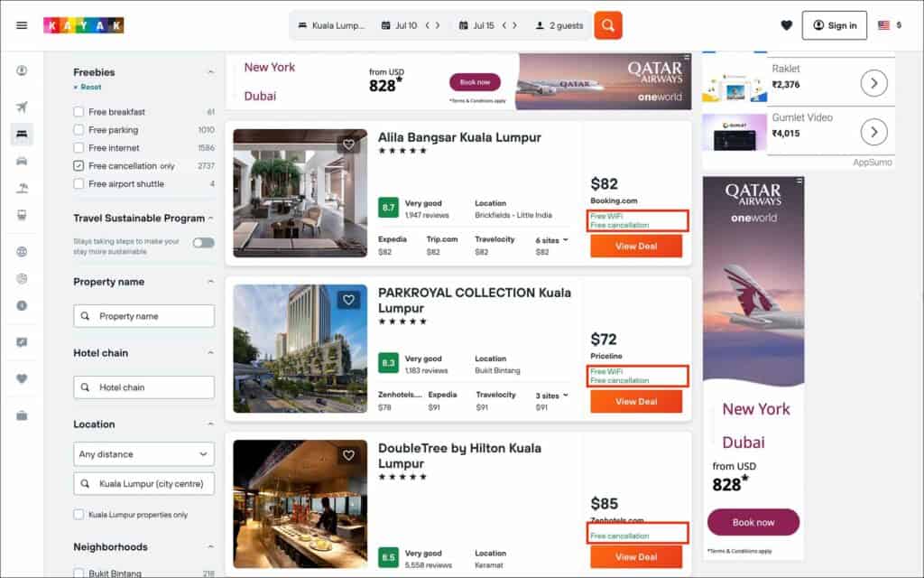Uncheck the Free cancellation filter

coord(79,166)
